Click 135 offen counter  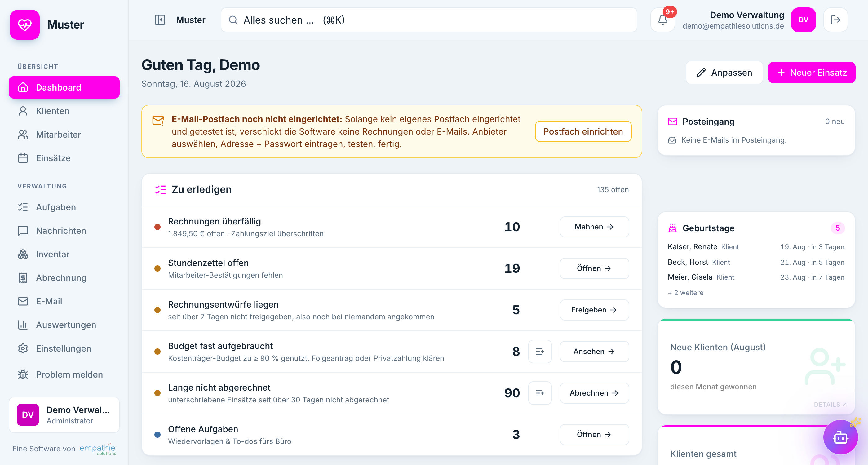click(x=613, y=190)
